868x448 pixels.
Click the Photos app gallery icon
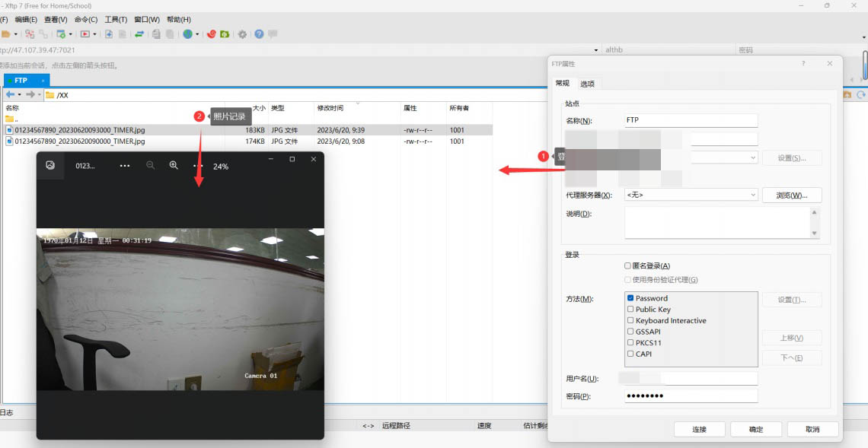point(50,165)
